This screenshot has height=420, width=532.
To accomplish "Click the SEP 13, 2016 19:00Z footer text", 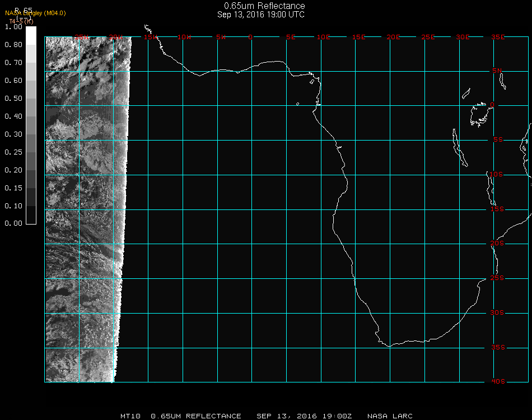I will pyautogui.click(x=304, y=416).
